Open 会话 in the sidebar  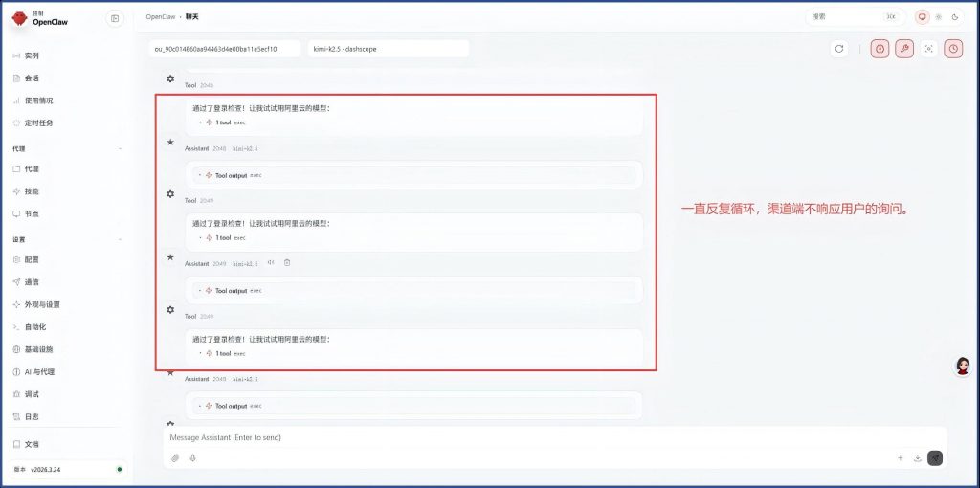33,78
